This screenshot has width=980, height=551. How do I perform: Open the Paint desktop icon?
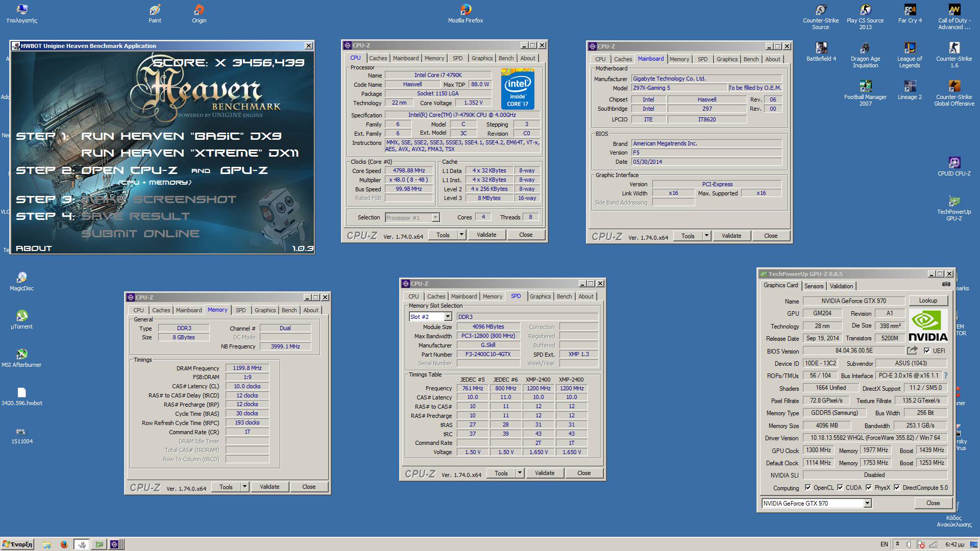(x=155, y=14)
